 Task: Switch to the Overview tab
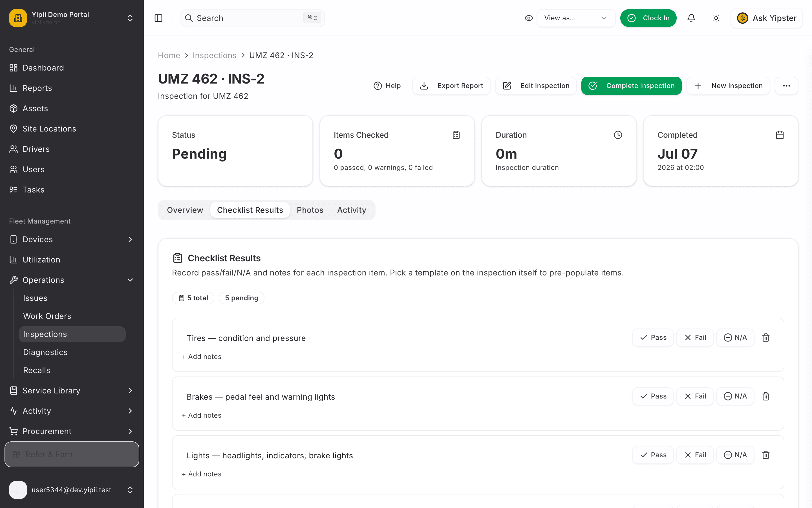tap(185, 210)
